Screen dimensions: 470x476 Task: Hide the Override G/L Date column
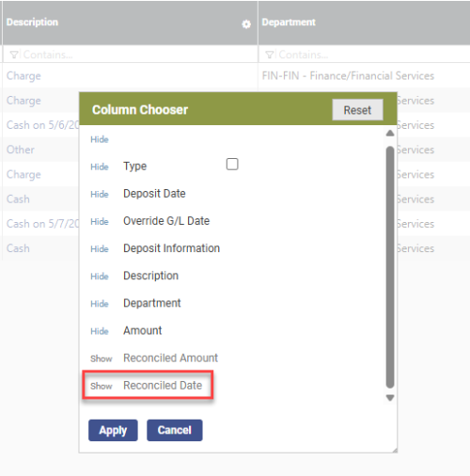pyautogui.click(x=100, y=222)
